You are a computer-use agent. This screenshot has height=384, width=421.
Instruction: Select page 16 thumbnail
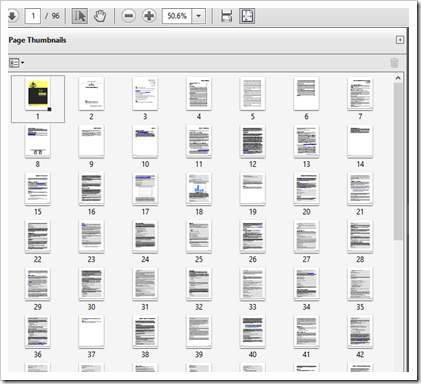91,189
